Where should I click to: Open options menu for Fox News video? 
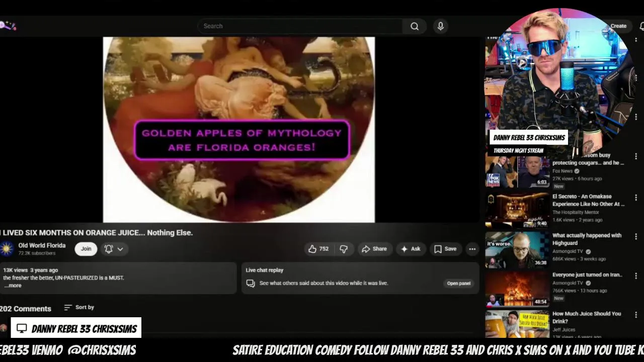[x=636, y=157]
